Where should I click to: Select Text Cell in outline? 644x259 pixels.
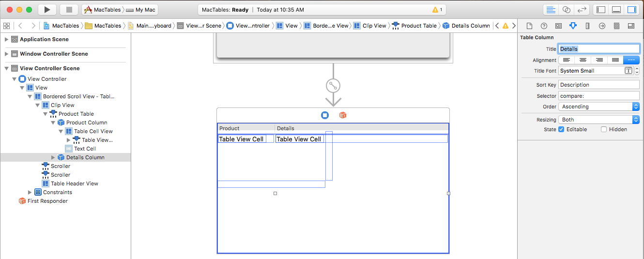81,149
